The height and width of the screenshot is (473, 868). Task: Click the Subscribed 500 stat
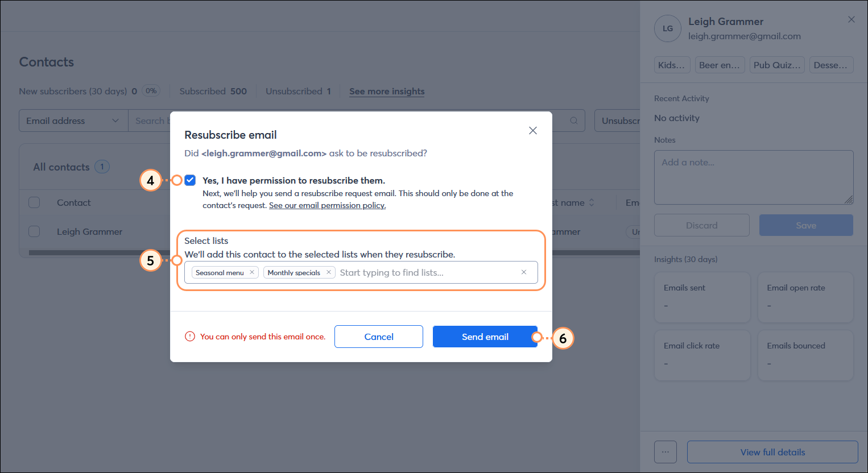(x=213, y=91)
